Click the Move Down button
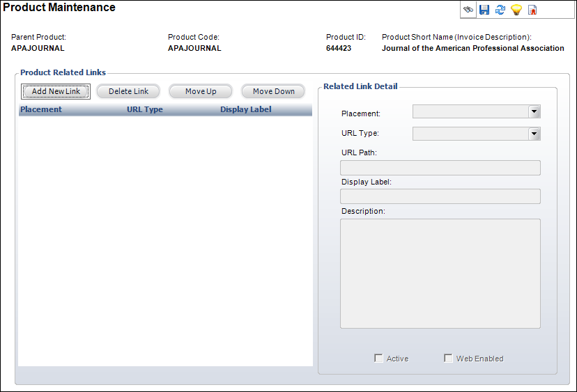 (x=273, y=91)
